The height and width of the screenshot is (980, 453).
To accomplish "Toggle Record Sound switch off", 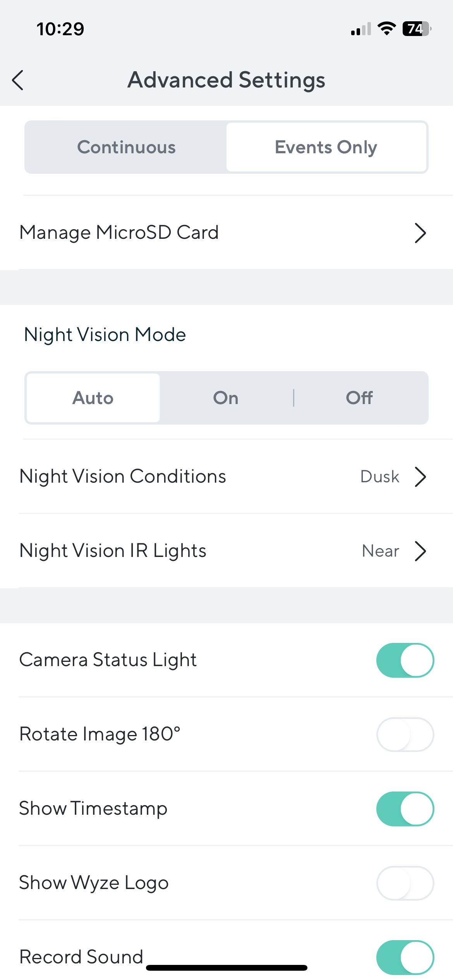I will click(x=405, y=958).
